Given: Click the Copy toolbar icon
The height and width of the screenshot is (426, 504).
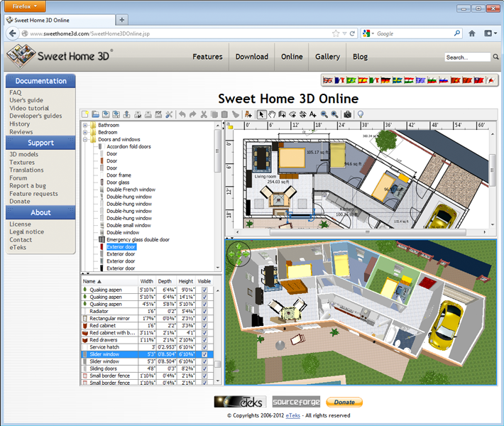Looking at the screenshot, I should point(214,114).
